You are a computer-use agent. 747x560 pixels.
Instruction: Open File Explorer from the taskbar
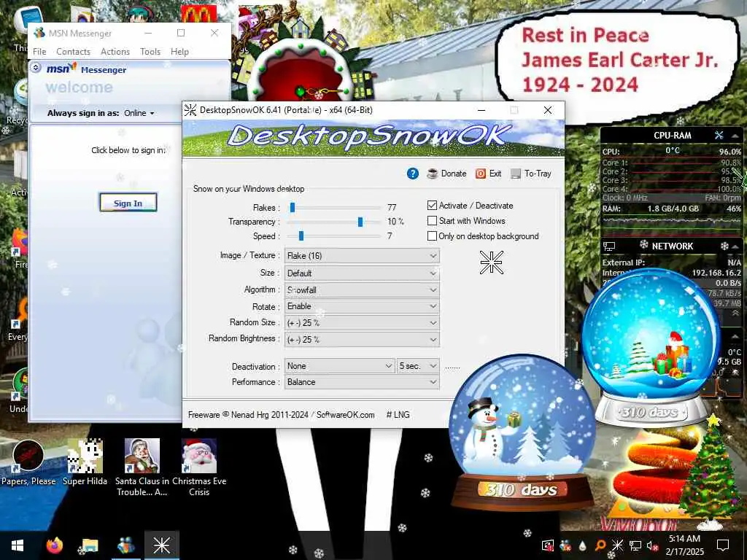(90, 545)
